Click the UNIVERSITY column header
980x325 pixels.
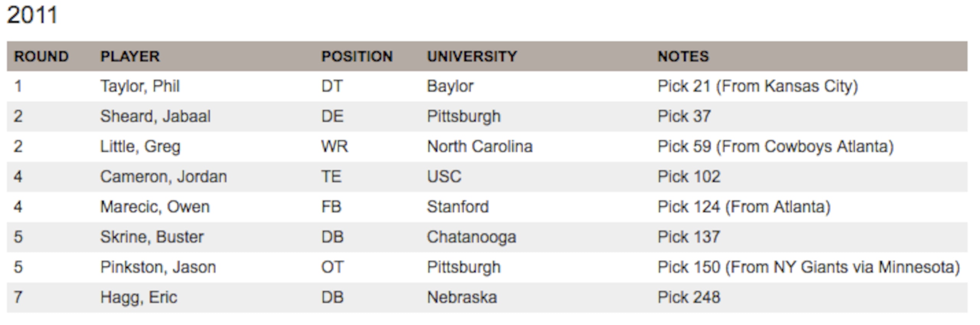pos(472,57)
